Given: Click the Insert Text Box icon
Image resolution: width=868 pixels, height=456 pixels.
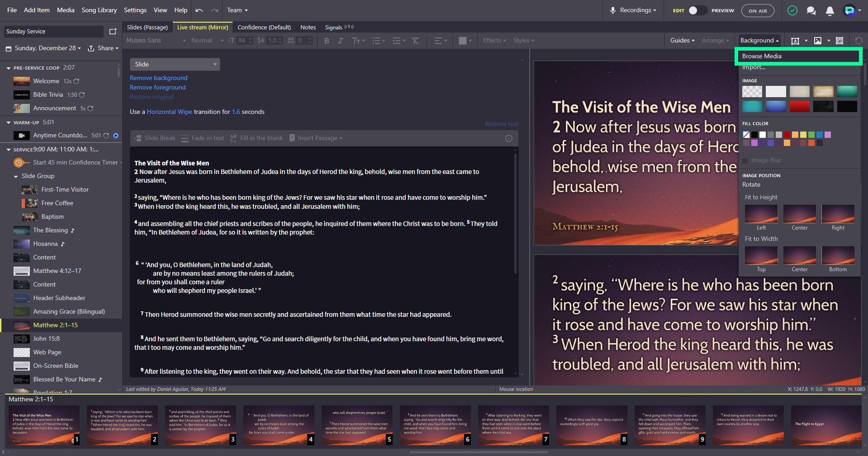Looking at the screenshot, I should pos(795,41).
